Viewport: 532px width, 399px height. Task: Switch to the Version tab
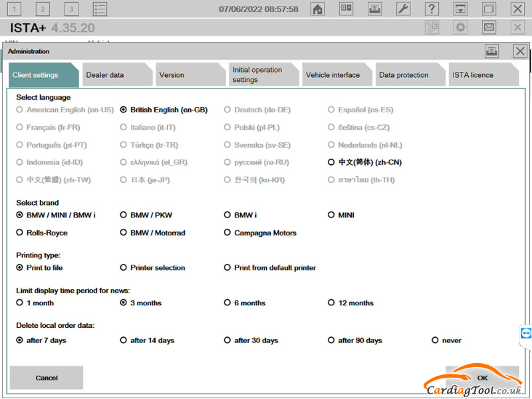point(190,74)
